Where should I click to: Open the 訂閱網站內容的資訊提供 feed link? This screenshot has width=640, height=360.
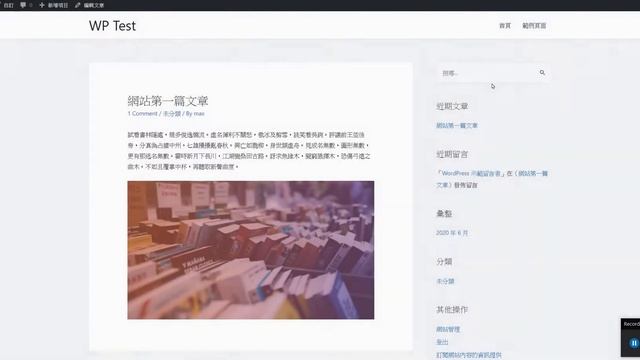pyautogui.click(x=469, y=355)
